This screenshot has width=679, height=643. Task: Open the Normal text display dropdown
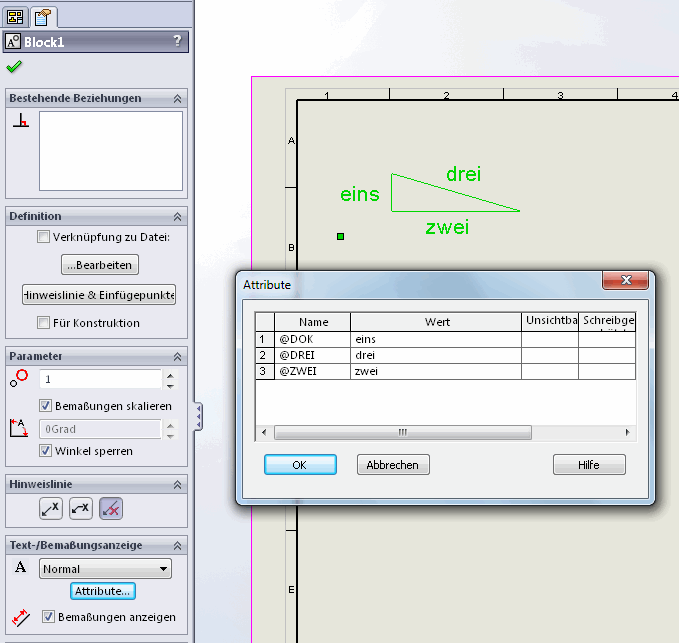(x=105, y=569)
